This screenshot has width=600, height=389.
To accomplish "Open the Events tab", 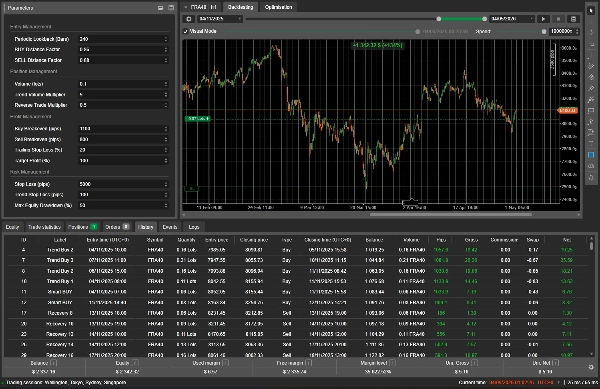I will click(x=170, y=227).
